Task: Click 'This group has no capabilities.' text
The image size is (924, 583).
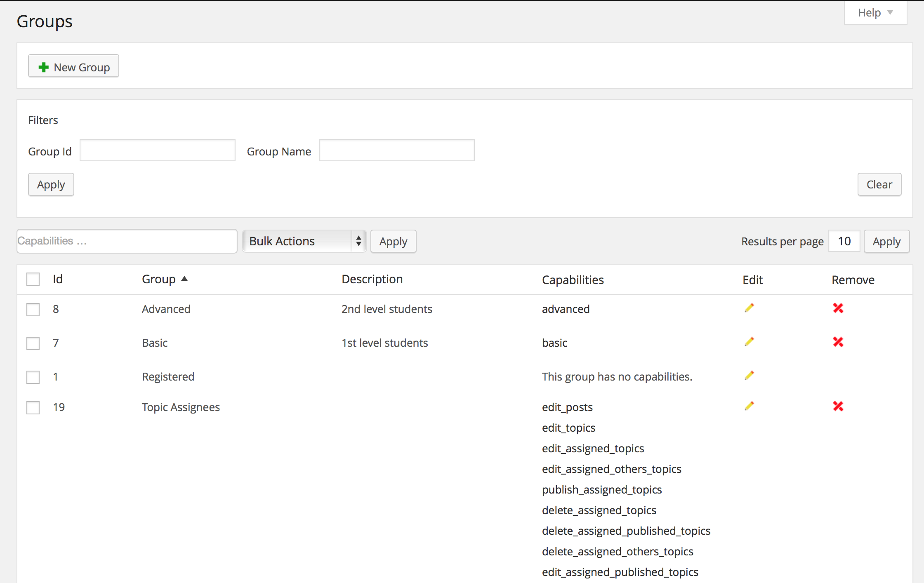Action: coord(617,376)
